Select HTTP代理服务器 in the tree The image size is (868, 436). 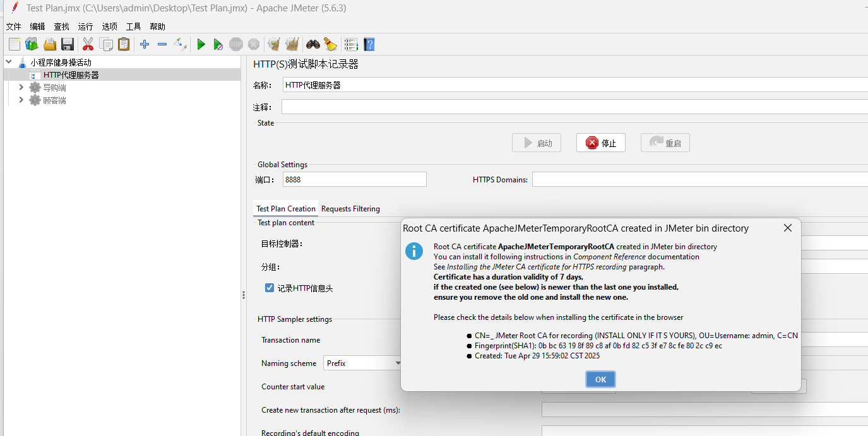click(x=71, y=75)
